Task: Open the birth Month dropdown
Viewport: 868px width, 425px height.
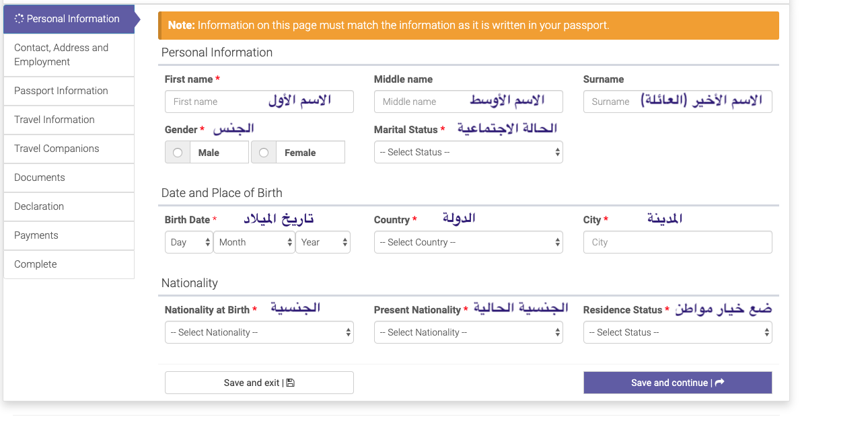Action: (254, 242)
